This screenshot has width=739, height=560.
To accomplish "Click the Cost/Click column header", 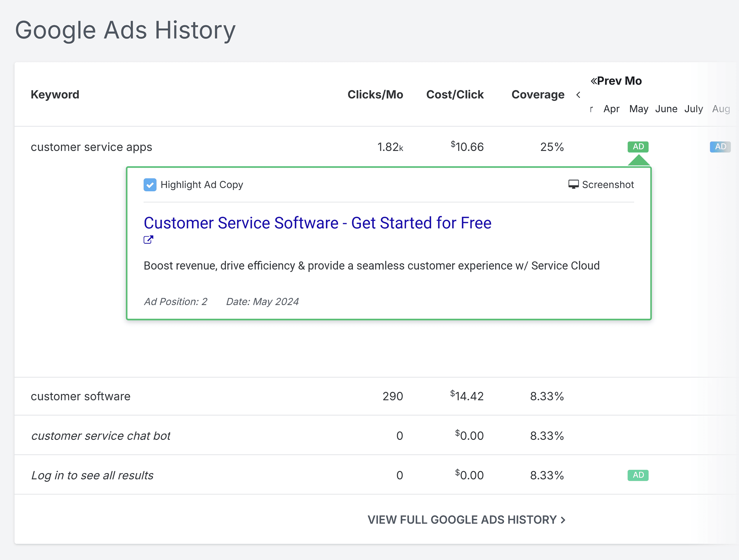I will coord(455,95).
